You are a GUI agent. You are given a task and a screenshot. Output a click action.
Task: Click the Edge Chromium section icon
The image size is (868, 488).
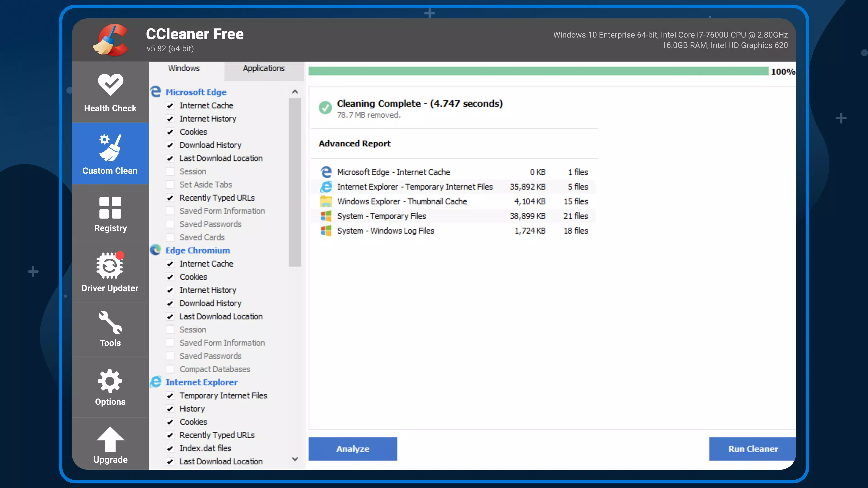click(155, 250)
